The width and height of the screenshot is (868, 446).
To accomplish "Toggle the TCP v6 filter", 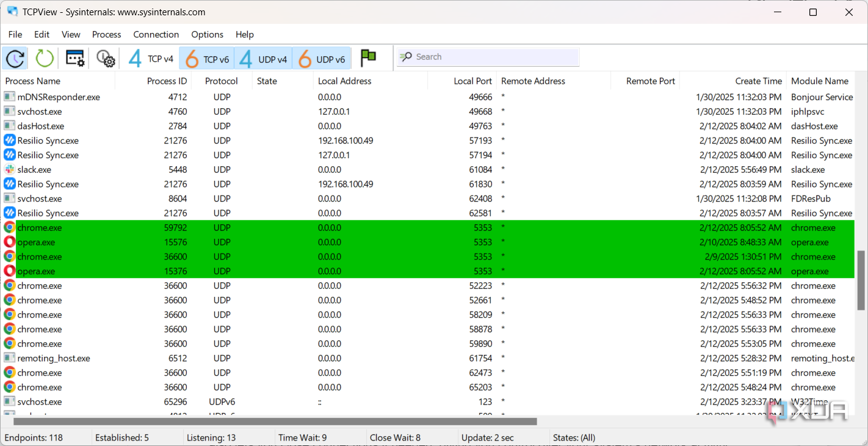I will [x=207, y=59].
